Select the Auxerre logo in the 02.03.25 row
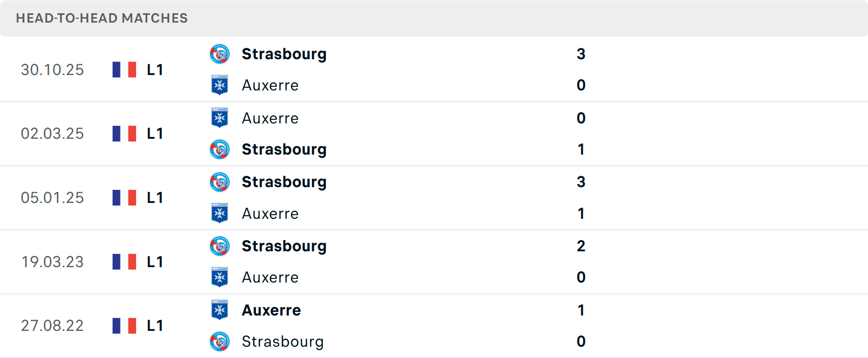 220,118
